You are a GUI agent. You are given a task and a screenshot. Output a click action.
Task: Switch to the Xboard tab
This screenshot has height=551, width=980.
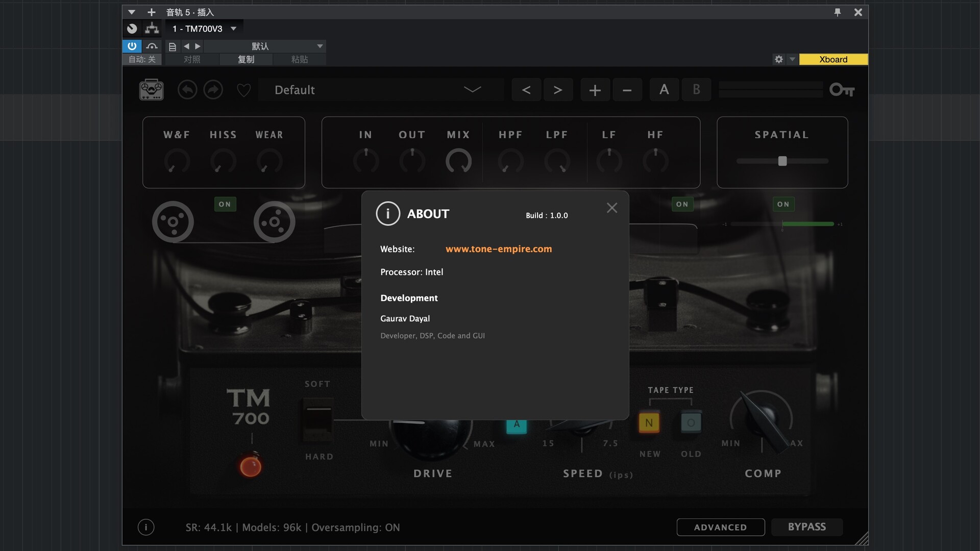(x=832, y=59)
